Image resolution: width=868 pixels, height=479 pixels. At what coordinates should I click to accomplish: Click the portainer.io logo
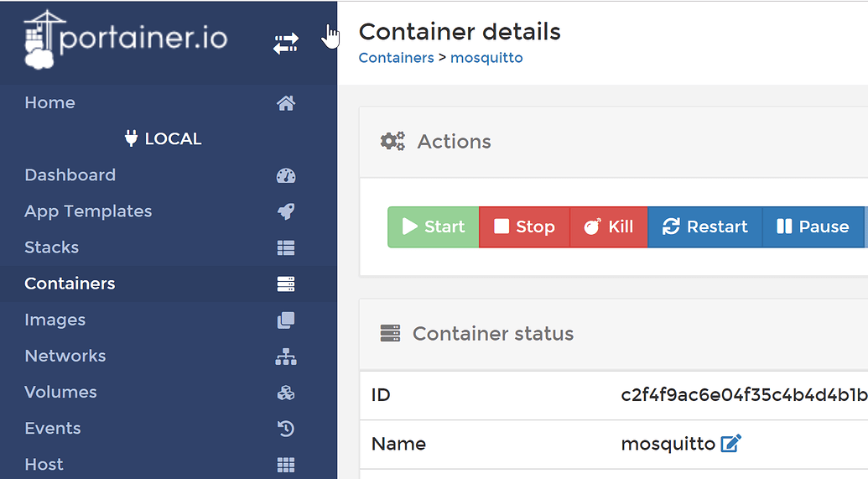coord(126,39)
